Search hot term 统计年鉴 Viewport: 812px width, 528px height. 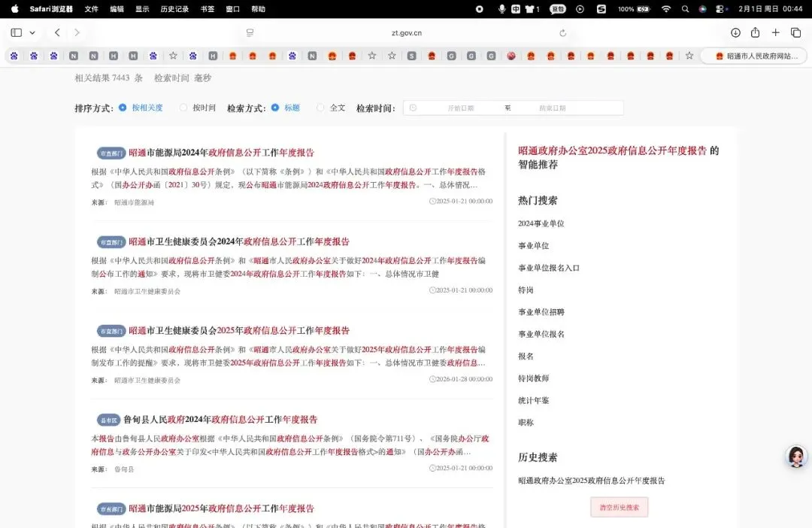point(533,401)
